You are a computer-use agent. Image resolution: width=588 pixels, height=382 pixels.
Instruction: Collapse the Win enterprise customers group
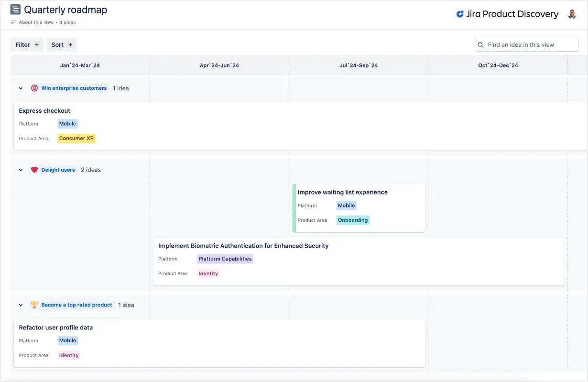point(21,88)
